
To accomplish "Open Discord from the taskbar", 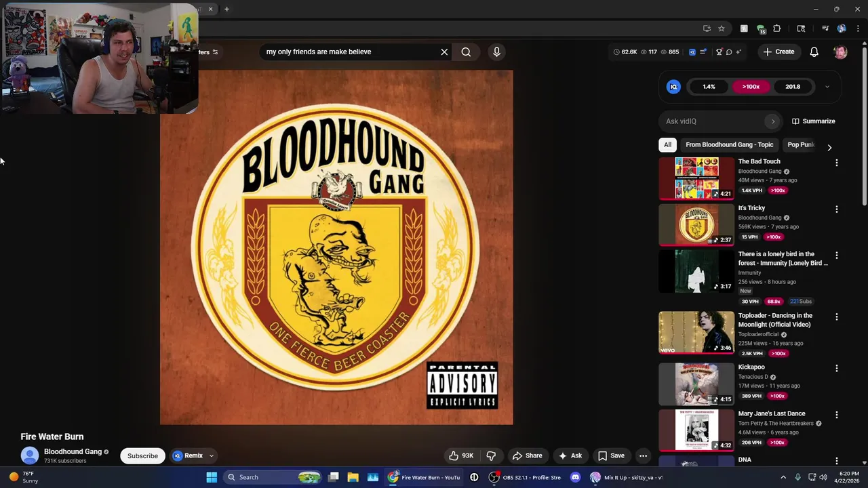I will (575, 477).
